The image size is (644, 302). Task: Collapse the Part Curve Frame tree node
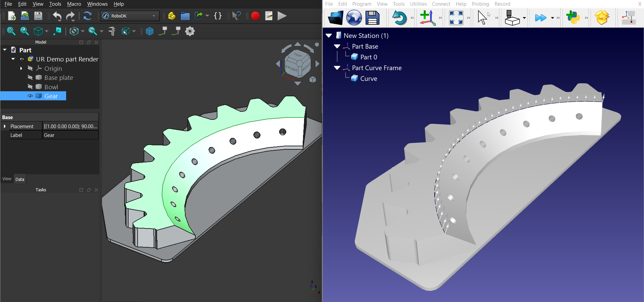pos(337,68)
